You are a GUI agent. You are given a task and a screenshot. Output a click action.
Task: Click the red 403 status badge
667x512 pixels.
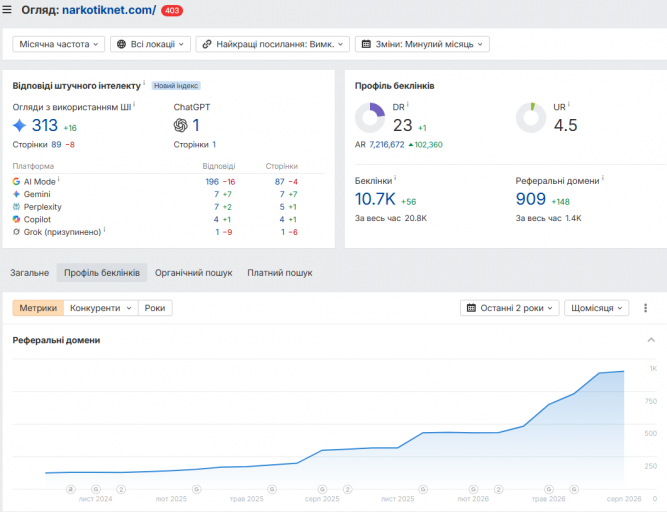tap(172, 10)
